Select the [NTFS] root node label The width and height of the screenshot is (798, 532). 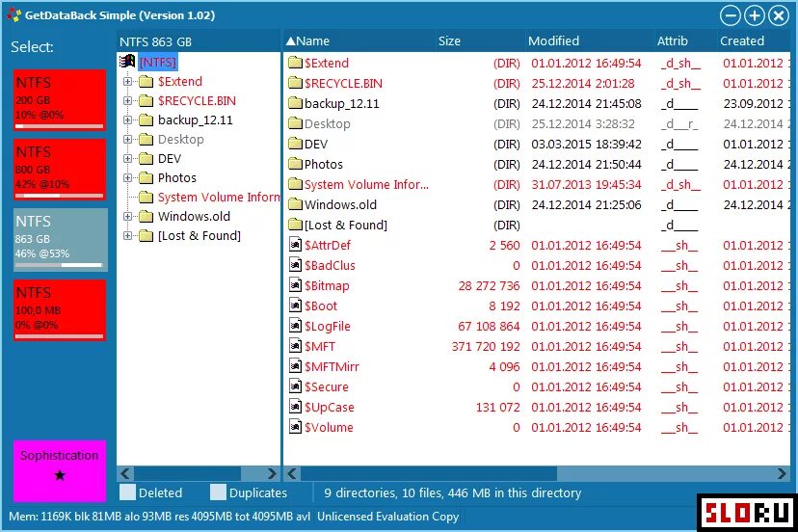[x=158, y=62]
